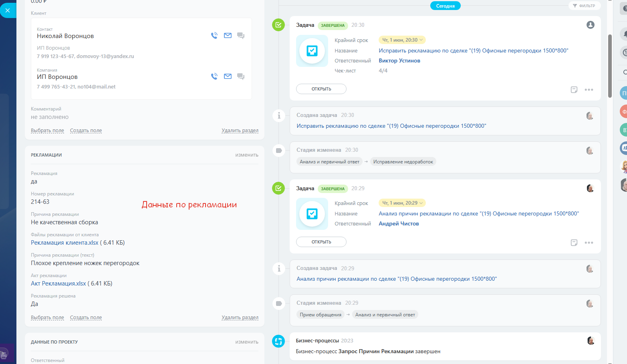Toggle completed checkmark on 20:30 task
This screenshot has width=627, height=364.
coord(278,25)
